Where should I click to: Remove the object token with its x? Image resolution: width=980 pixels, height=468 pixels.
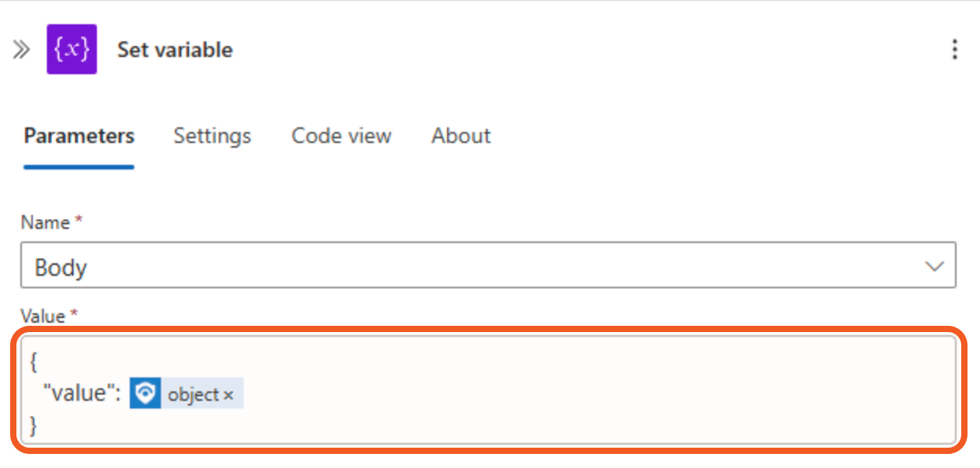coord(228,395)
